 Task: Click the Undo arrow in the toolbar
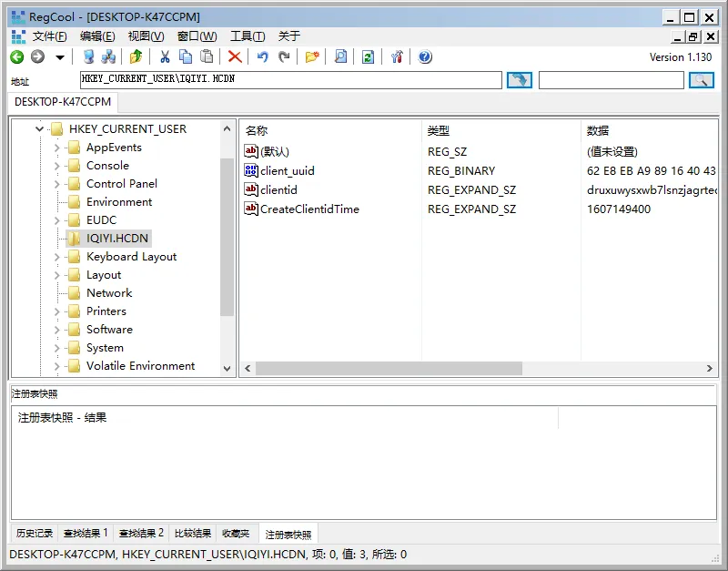(x=262, y=56)
